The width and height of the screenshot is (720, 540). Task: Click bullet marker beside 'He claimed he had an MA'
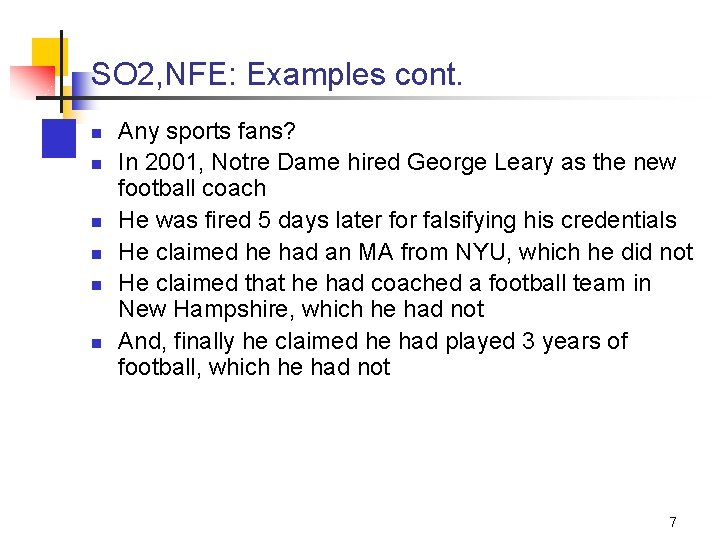[x=96, y=254]
